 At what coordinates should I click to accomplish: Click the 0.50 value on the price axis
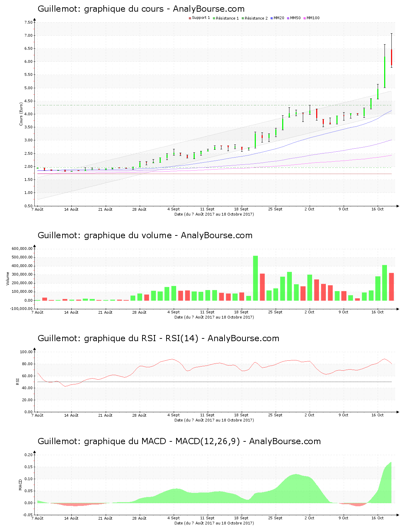(x=28, y=206)
